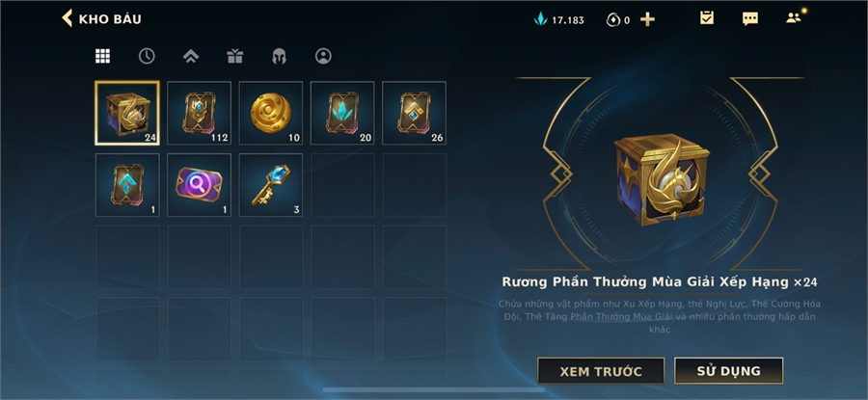Add currency with the plus icon
868x400 pixels.
647,19
